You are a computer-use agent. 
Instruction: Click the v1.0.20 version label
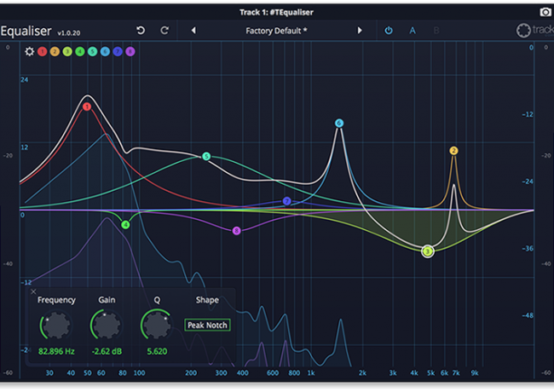69,33
